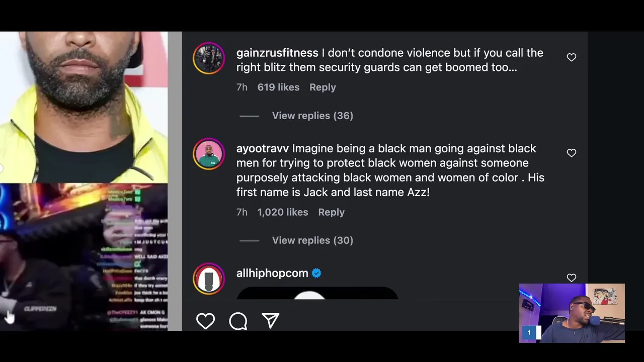Open the gainzrusfitness username link
Viewport: 644px width, 362px height.
(x=277, y=53)
